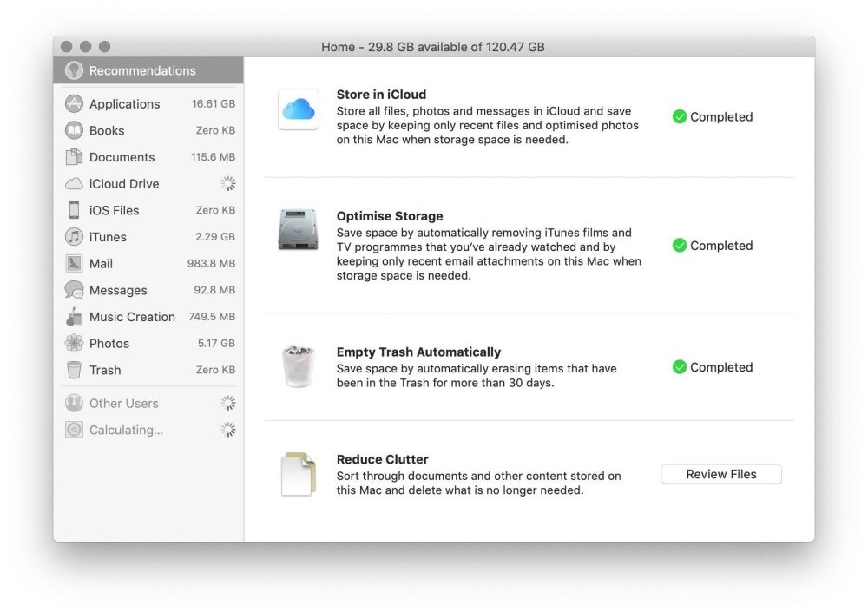
Task: Click the loading spinner in Calculating… row
Action: pos(228,430)
